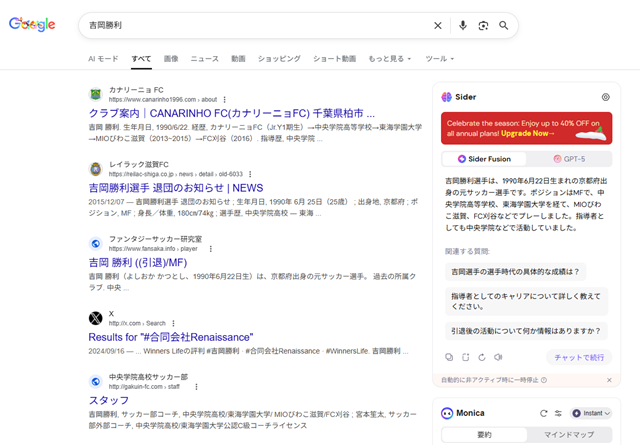
Task: Open the ニュース search tab
Action: pos(204,59)
